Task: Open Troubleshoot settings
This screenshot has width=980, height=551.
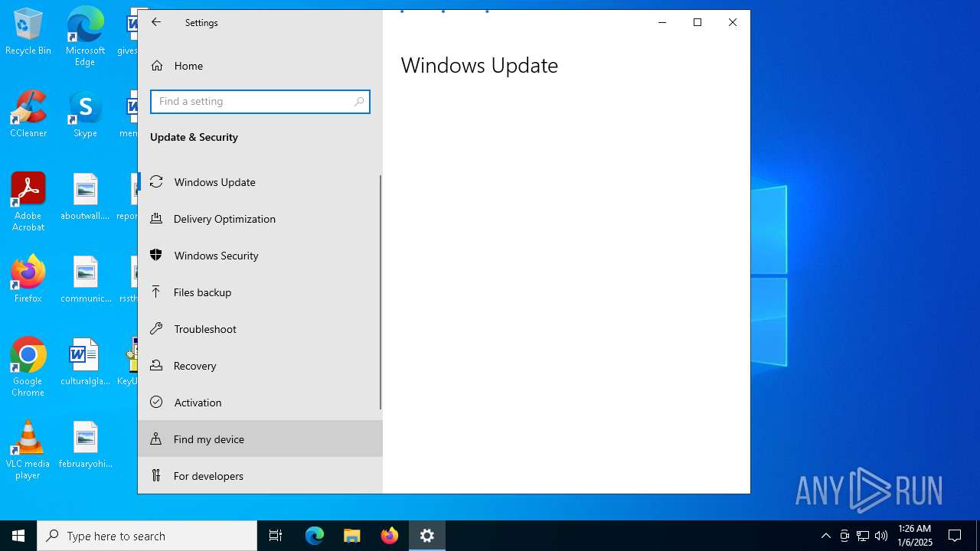Action: [x=259, y=329]
